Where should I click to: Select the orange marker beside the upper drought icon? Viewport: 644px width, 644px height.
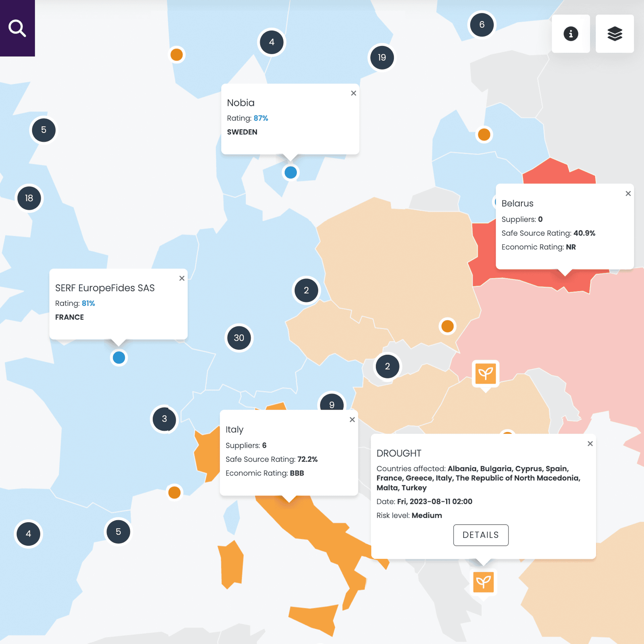(x=447, y=326)
